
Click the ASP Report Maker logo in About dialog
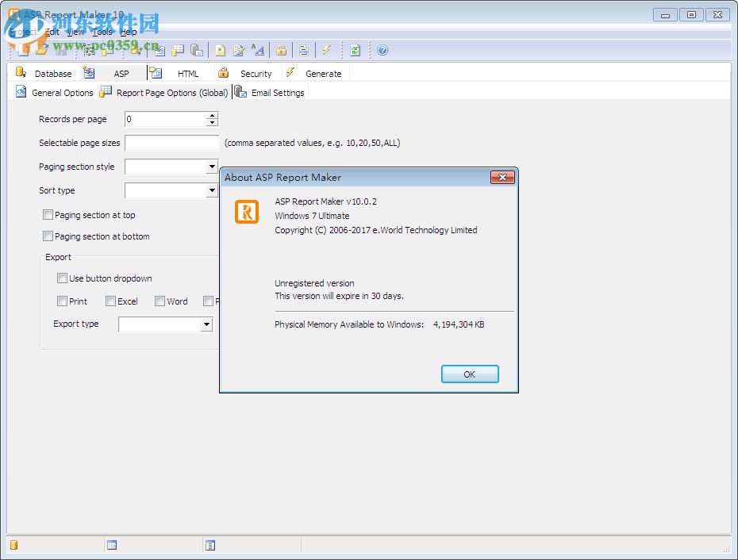coord(247,211)
